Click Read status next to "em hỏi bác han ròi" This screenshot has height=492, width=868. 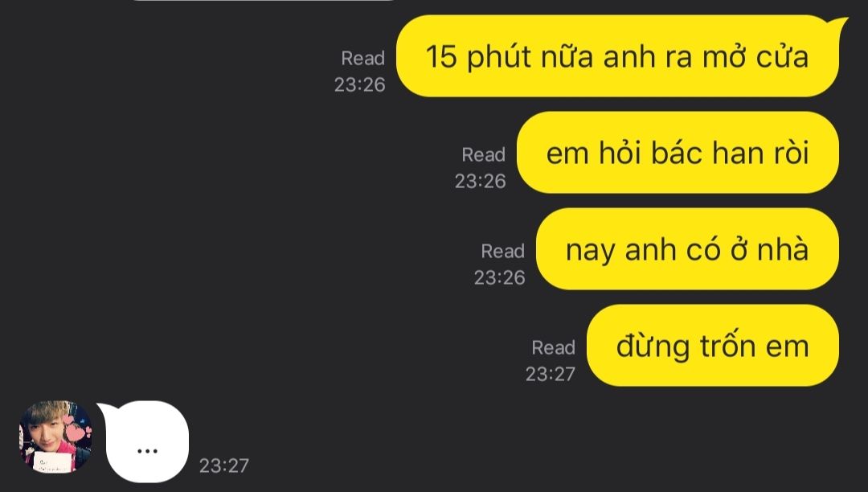pyautogui.click(x=484, y=154)
